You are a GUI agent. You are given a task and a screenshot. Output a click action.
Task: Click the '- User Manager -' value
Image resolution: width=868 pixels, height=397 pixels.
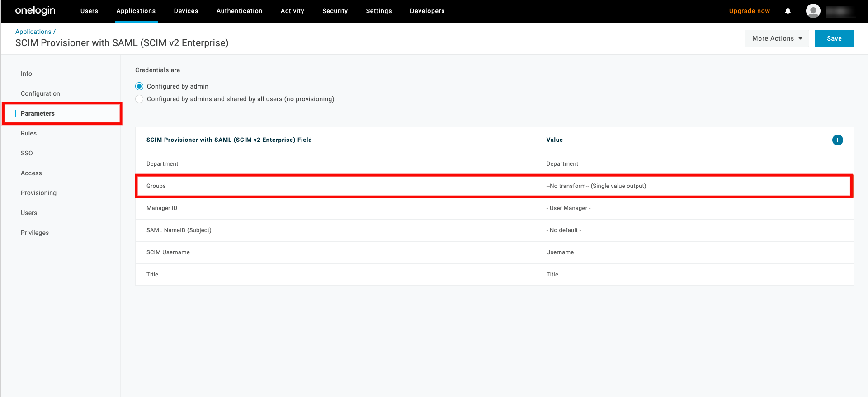tap(568, 208)
